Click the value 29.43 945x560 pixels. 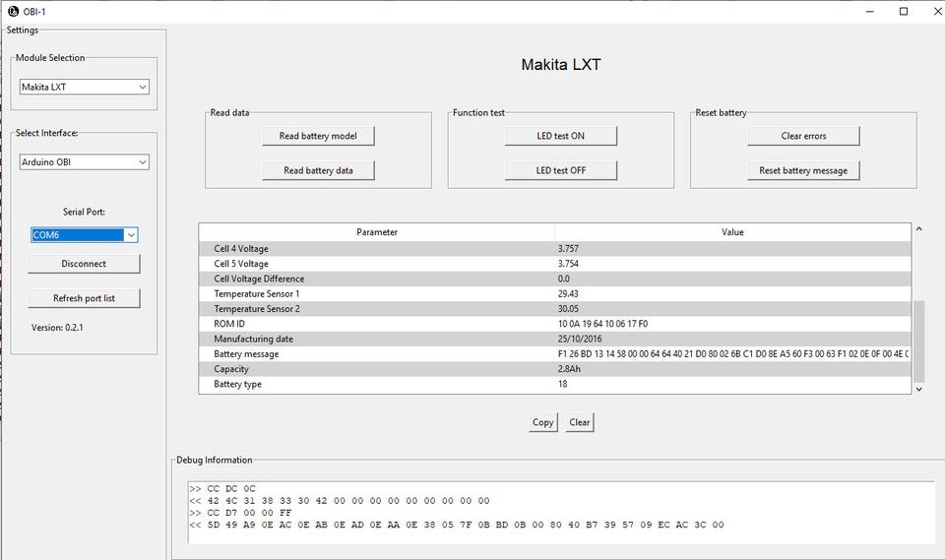coord(568,293)
